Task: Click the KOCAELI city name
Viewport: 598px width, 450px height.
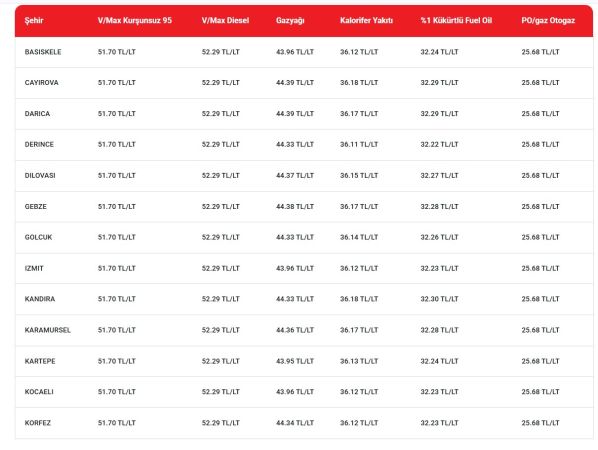Action: click(x=39, y=392)
